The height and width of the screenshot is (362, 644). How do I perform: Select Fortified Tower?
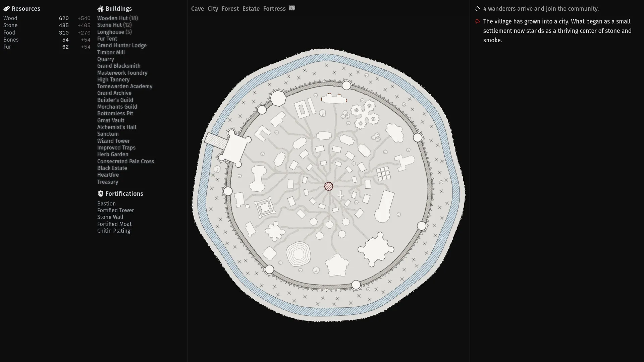click(115, 210)
